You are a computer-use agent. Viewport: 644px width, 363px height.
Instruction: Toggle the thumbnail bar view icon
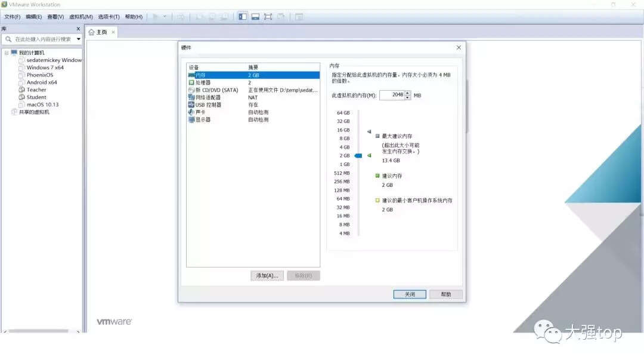click(255, 17)
